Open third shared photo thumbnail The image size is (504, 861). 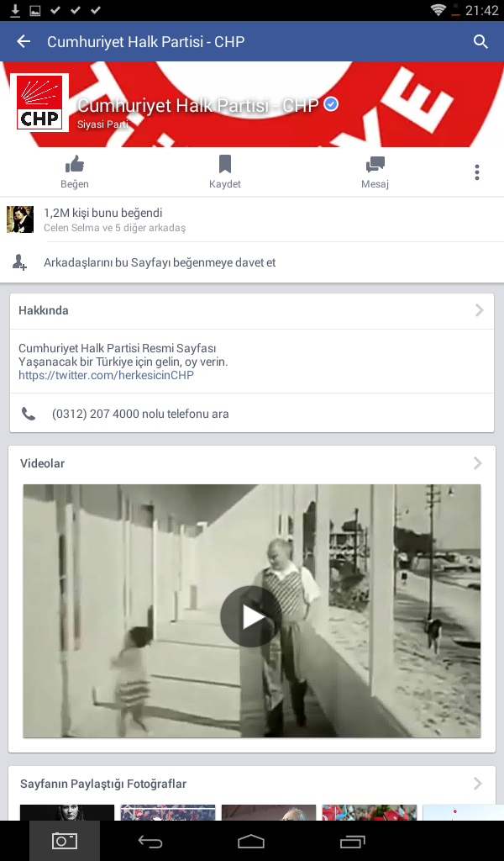269,813
